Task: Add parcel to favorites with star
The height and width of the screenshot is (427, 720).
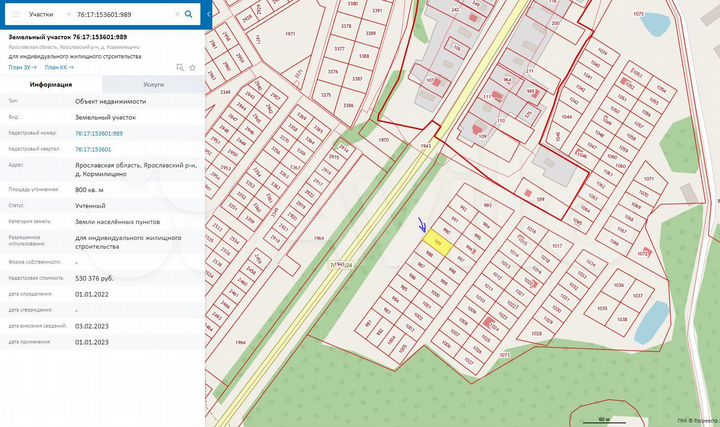Action: tap(192, 67)
